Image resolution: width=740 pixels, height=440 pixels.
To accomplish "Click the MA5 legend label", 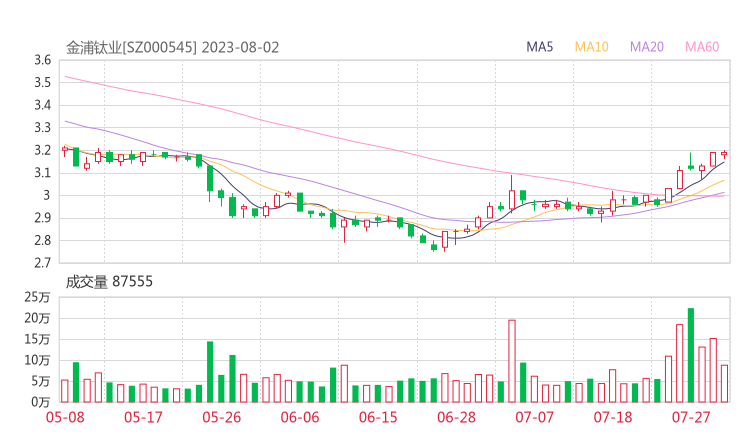I will (x=539, y=47).
